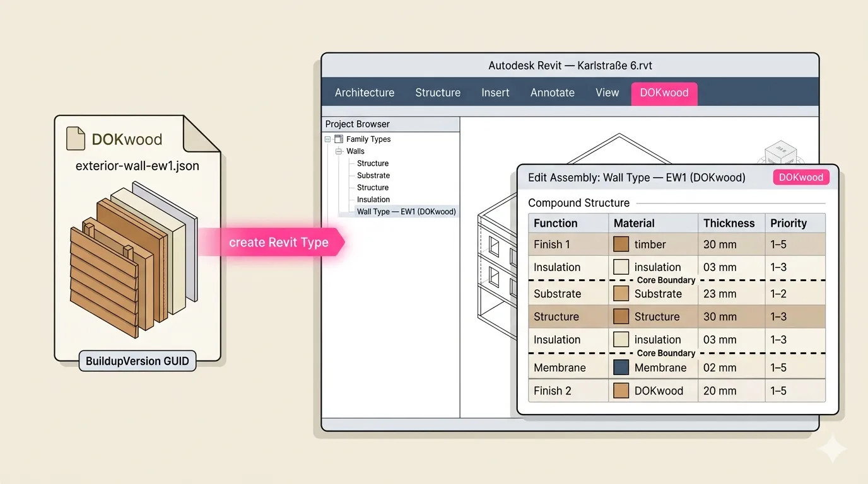
Task: Click the '20 mm' thickness value
Action: pyautogui.click(x=720, y=391)
